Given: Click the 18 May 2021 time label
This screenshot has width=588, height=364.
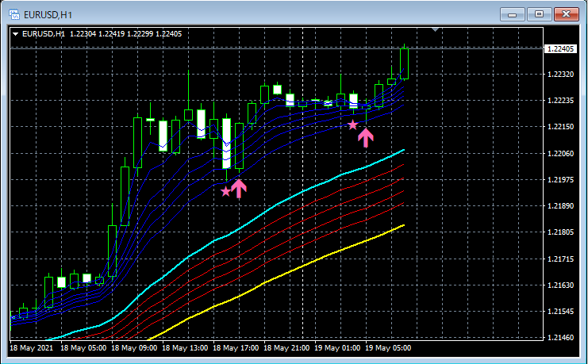Looking at the screenshot, I should 32,348.
